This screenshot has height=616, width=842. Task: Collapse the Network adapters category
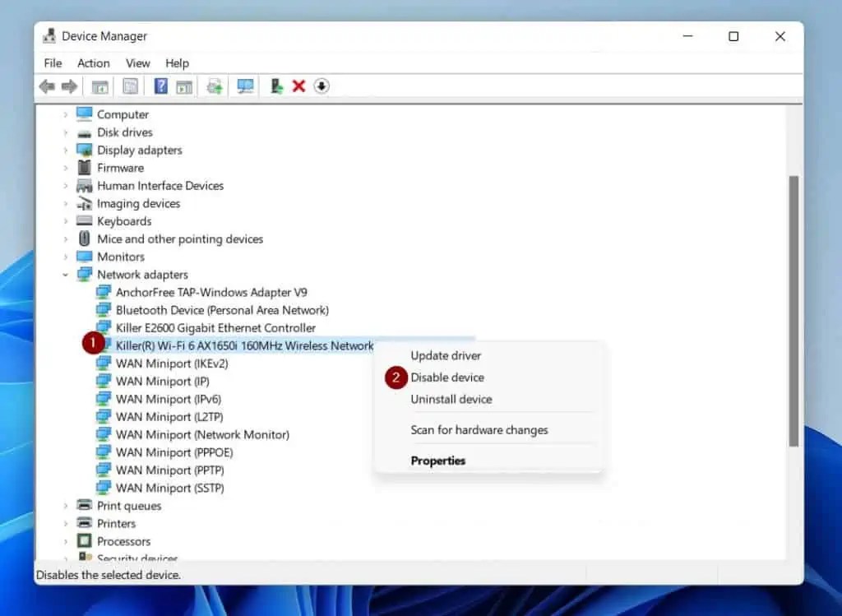(x=67, y=274)
